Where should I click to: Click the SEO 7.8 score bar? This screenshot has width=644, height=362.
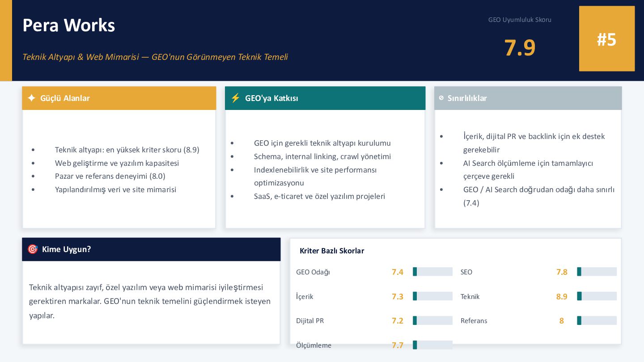pos(597,272)
